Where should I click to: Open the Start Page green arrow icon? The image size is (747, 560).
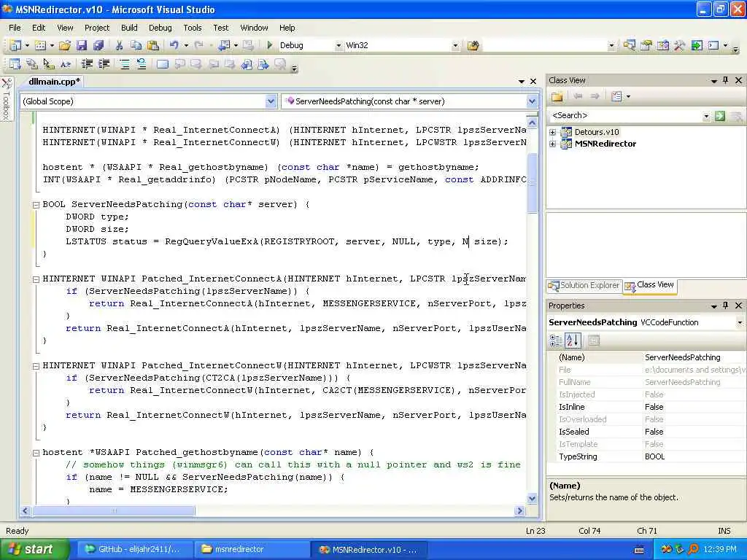click(697, 45)
